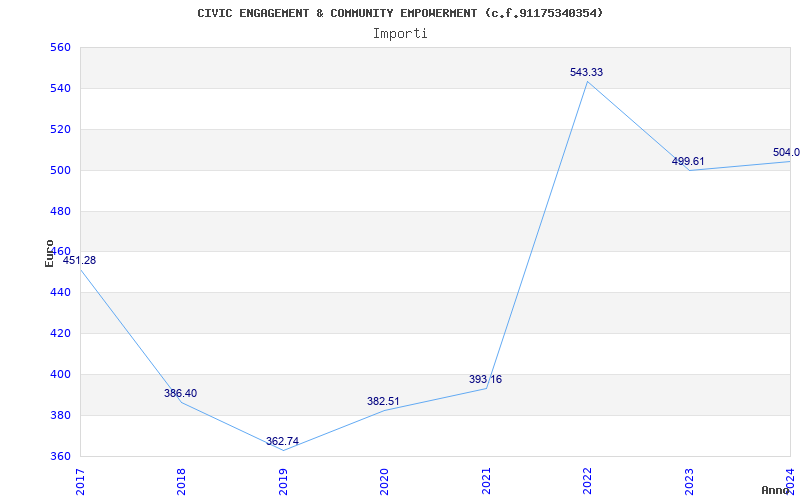Click the Anno x-axis title
This screenshot has height=500, width=800.
click(x=776, y=491)
